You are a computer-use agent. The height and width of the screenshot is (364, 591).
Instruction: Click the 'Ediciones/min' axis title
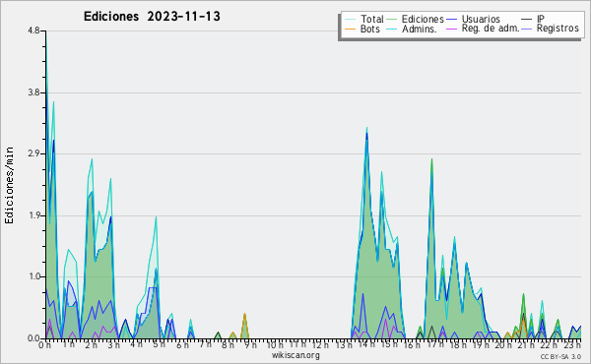click(9, 185)
